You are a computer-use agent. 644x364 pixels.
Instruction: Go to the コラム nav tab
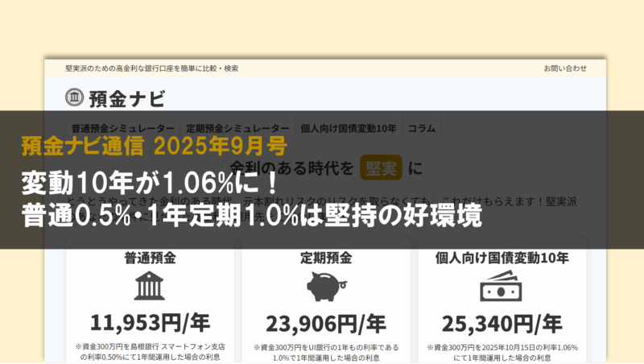(x=422, y=128)
